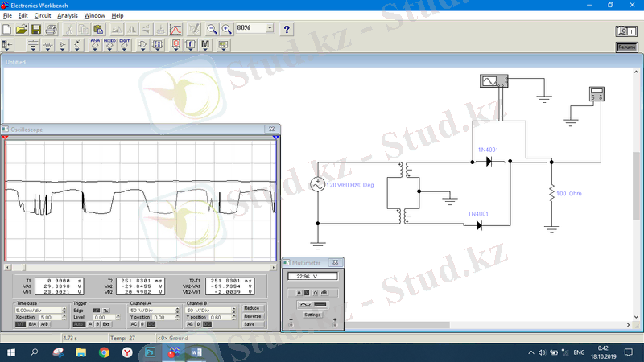The image size is (644, 362).
Task: Open the Analysis menu
Action: coord(68,15)
